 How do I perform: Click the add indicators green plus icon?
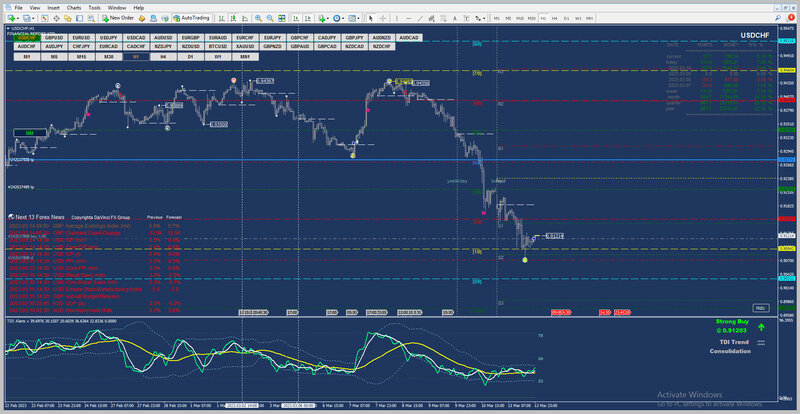pyautogui.click(x=321, y=18)
